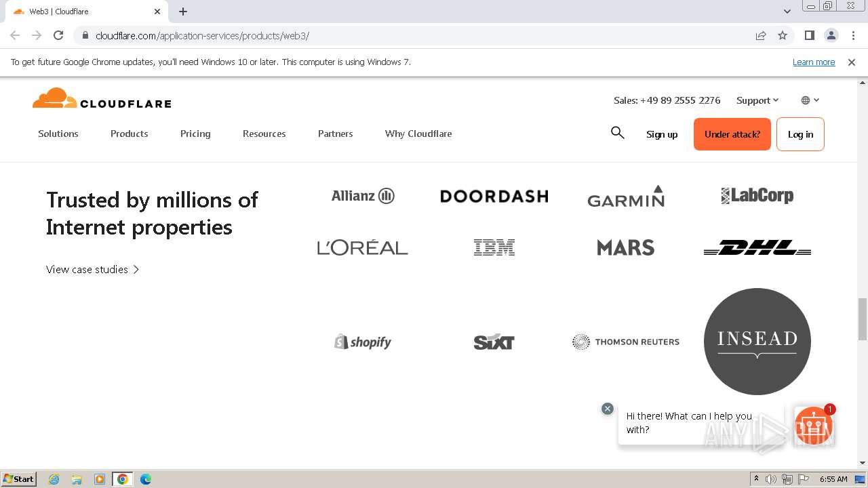Select the Web3 | Cloudflare tab
Screen dimensions: 868x488
[x=86, y=12]
